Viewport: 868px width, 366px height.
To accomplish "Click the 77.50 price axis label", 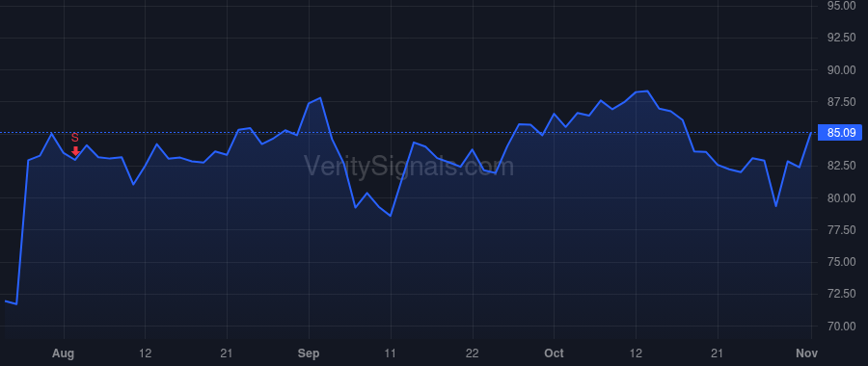I will [x=841, y=230].
